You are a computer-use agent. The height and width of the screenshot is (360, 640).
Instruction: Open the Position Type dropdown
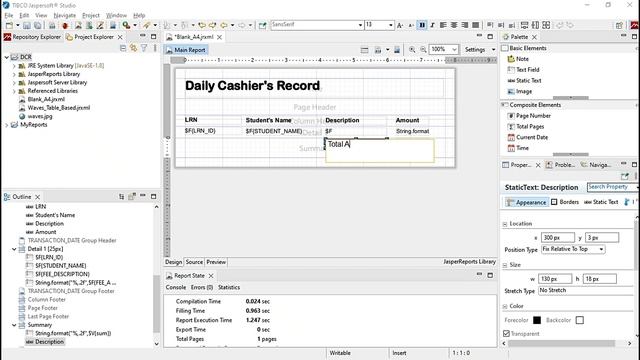coord(573,249)
